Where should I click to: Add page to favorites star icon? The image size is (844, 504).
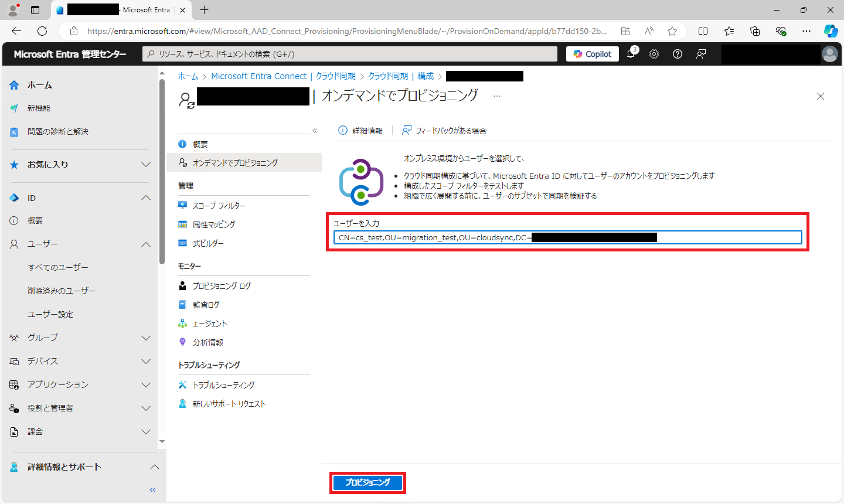click(x=672, y=31)
